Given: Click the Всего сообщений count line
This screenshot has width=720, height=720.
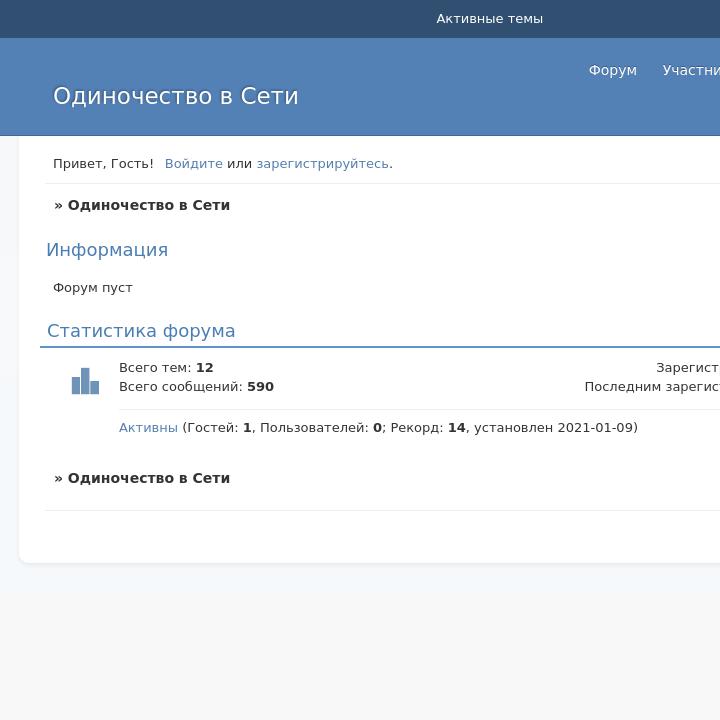Looking at the screenshot, I should (196, 387).
